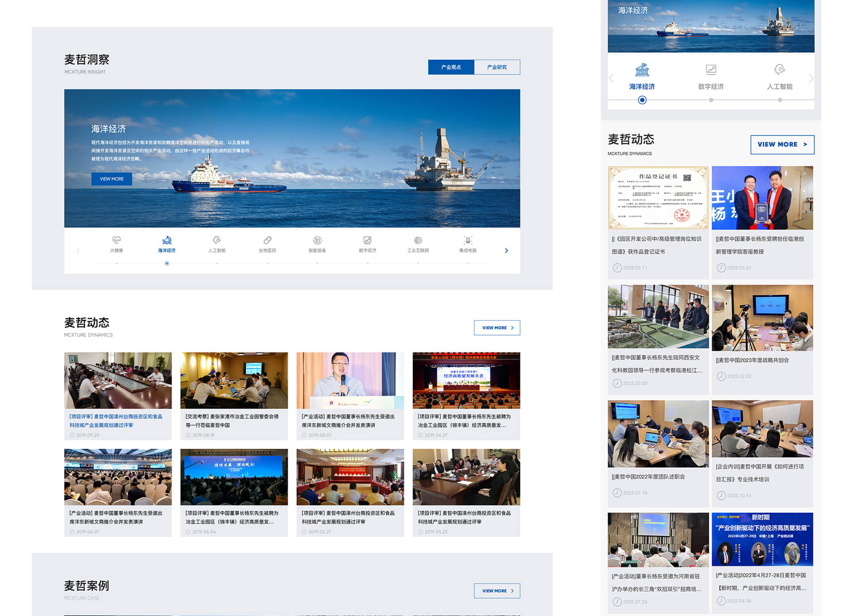
Task: Open the article dated 2019.06.27
Action: tap(464, 421)
